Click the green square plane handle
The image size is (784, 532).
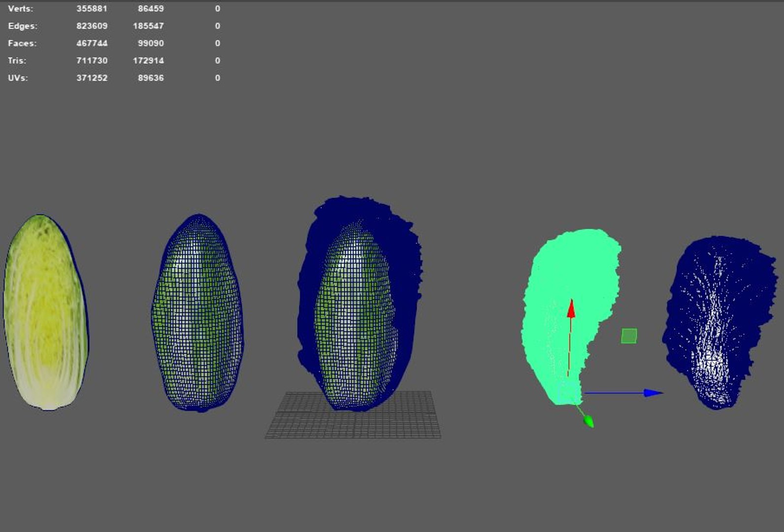point(629,336)
